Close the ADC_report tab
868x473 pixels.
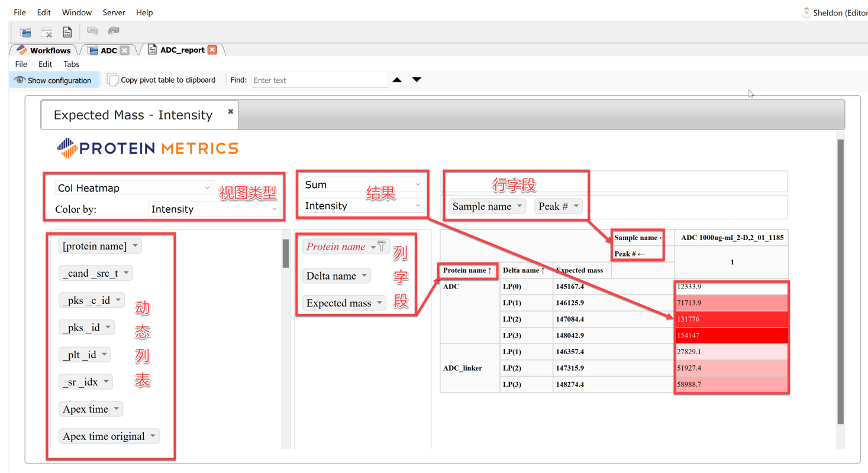[212, 50]
